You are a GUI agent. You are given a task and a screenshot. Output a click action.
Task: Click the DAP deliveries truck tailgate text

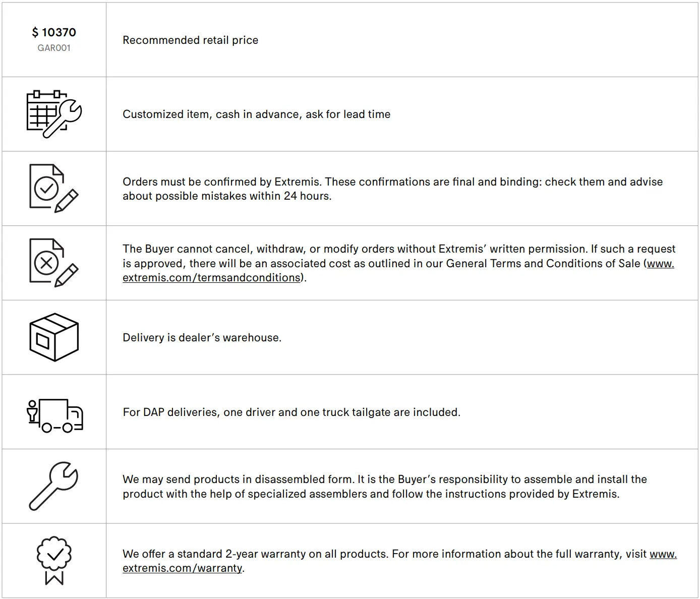[291, 412]
